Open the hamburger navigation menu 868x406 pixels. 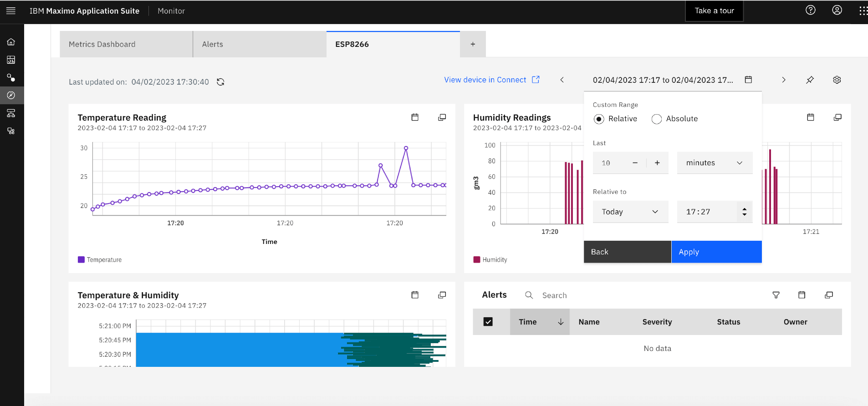coord(11,10)
